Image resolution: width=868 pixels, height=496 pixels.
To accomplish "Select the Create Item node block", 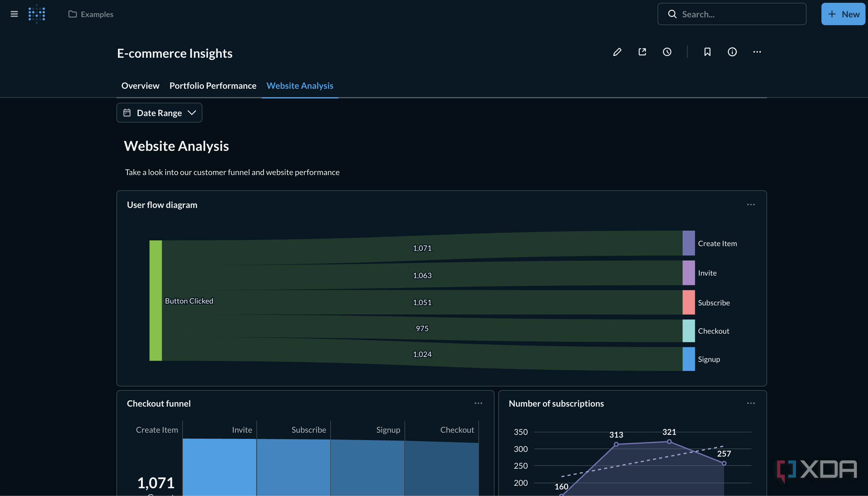I will pos(689,243).
